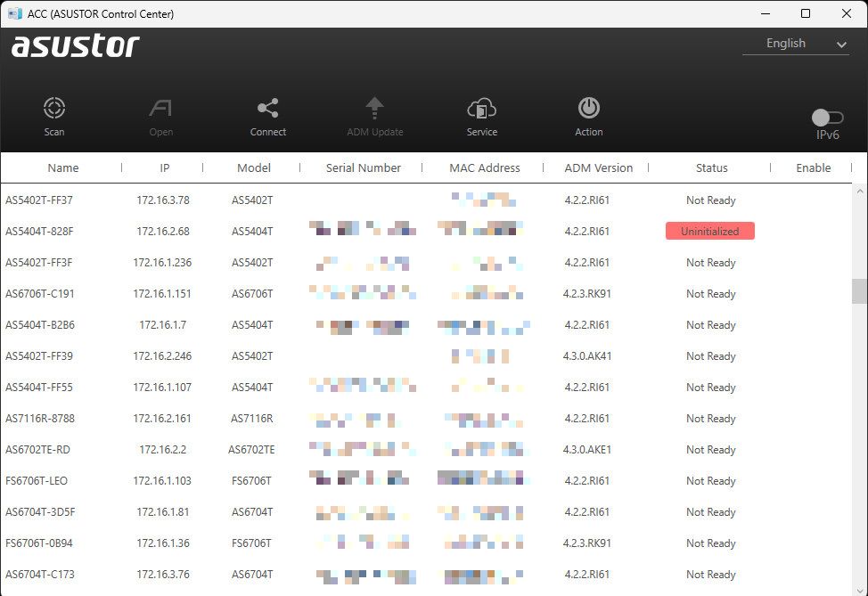Sort by Model column header
The height and width of the screenshot is (596, 868).
253,167
